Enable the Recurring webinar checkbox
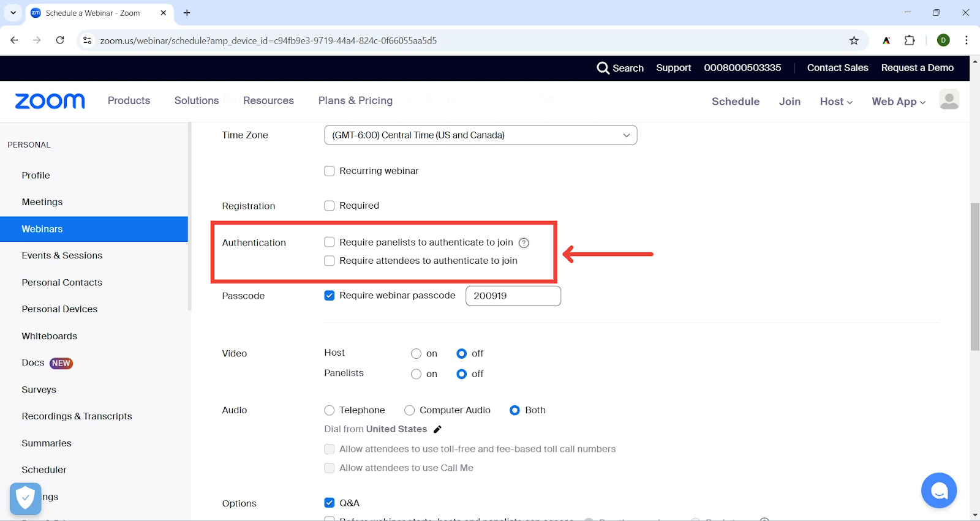980x521 pixels. (x=330, y=171)
